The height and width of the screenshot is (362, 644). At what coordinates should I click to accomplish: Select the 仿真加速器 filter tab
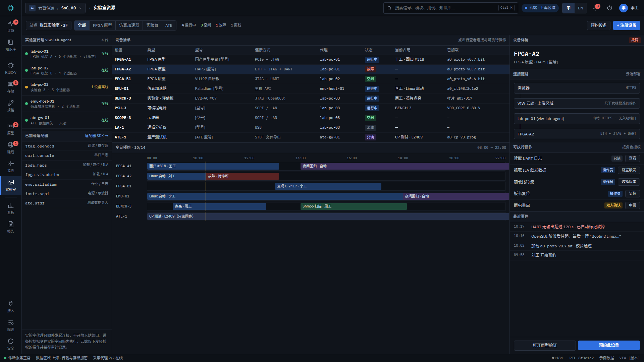[x=129, y=25]
